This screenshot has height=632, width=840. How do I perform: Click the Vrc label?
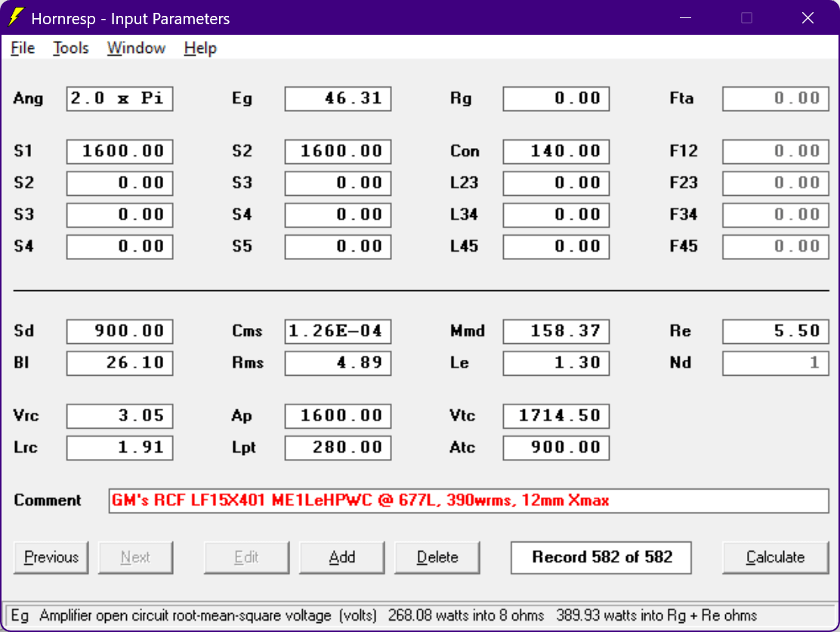[x=26, y=416]
